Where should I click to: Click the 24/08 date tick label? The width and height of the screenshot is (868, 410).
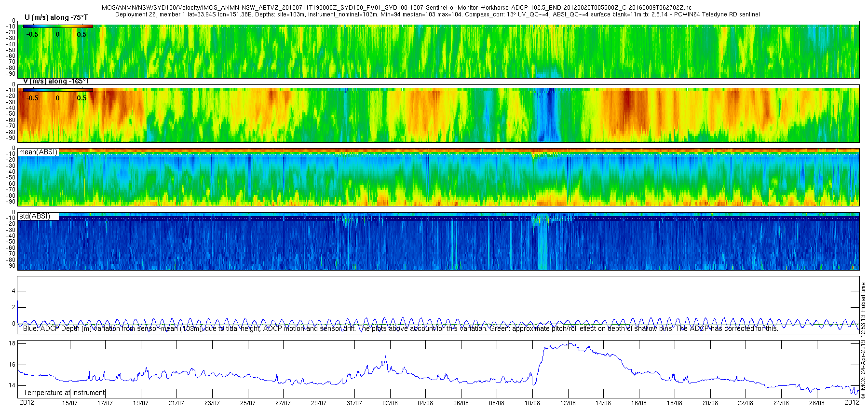click(x=781, y=403)
